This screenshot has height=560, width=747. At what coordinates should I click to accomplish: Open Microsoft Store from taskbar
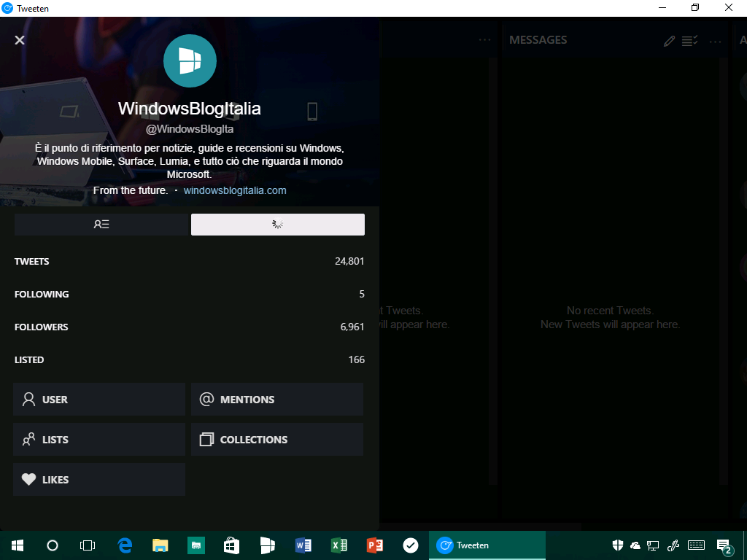coord(231,545)
